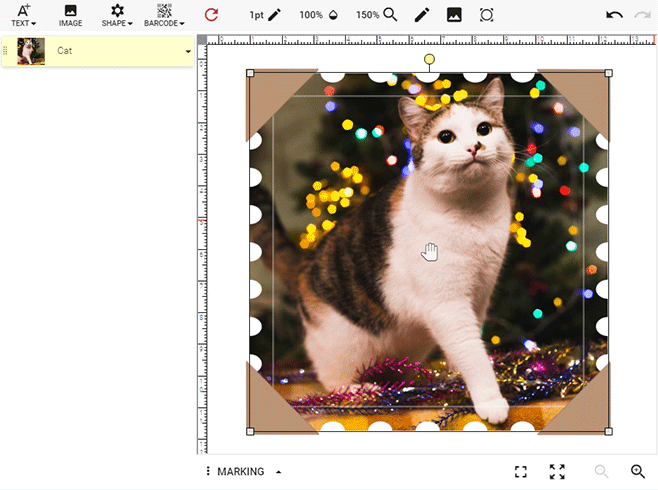The width and height of the screenshot is (658, 490).
Task: Click the fullscreen expand arrows icon
Action: coord(557,472)
